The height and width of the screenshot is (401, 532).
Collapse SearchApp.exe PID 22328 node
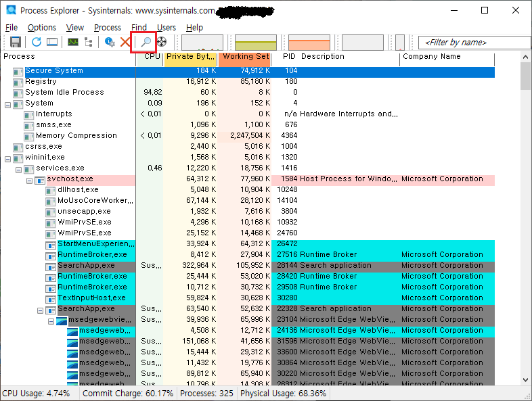coord(41,310)
